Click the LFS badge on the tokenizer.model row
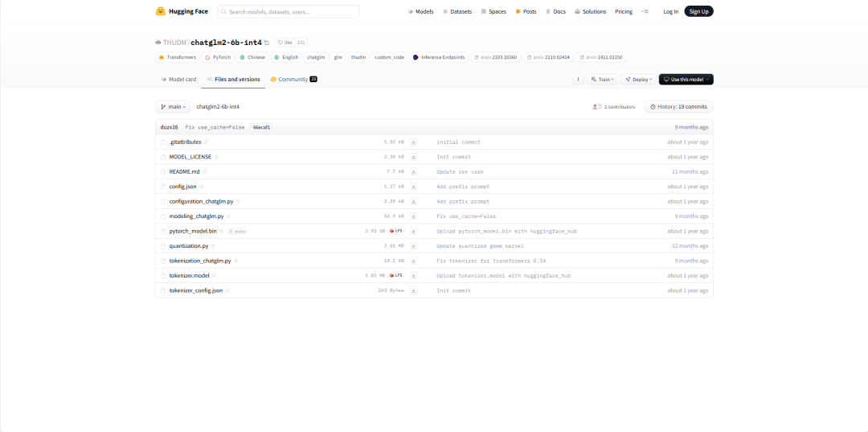 395,275
